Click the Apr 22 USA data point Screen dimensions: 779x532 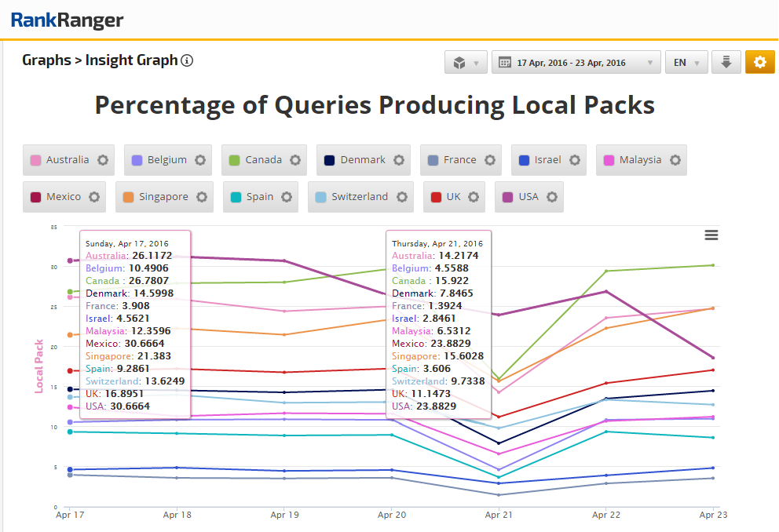[x=605, y=291]
